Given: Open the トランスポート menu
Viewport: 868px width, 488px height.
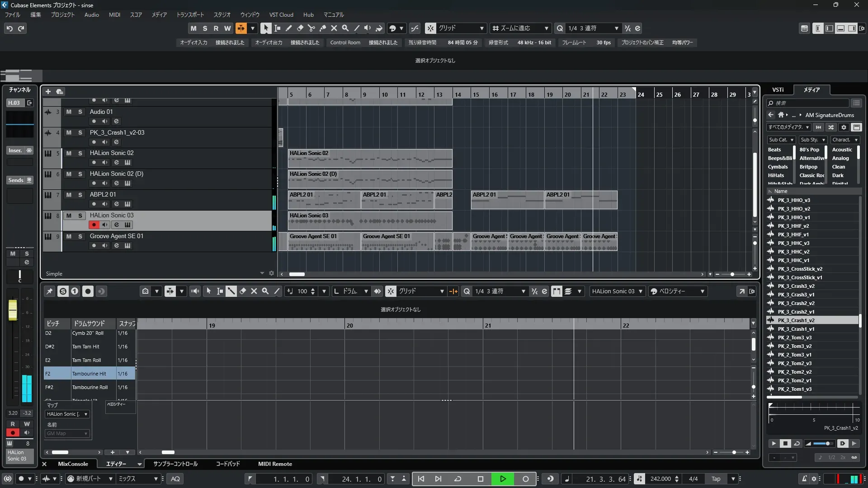Looking at the screenshot, I should pos(190,15).
